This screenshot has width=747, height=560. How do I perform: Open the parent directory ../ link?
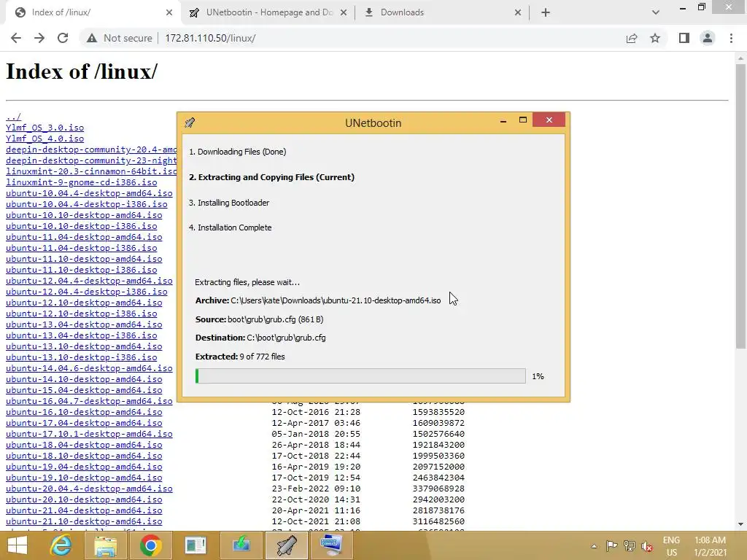pos(13,117)
